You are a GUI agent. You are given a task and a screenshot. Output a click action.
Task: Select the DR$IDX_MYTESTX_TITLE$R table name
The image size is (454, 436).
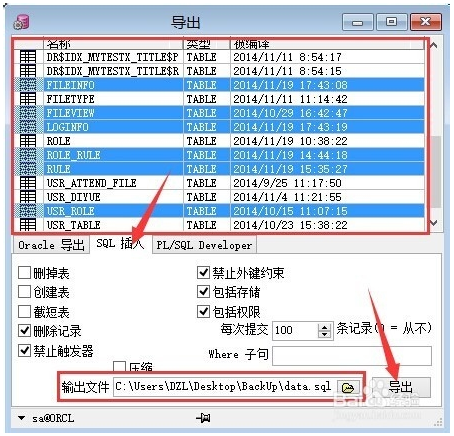(113, 71)
